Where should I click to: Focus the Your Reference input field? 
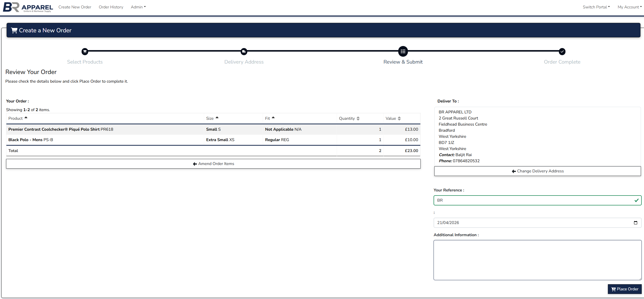click(538, 200)
